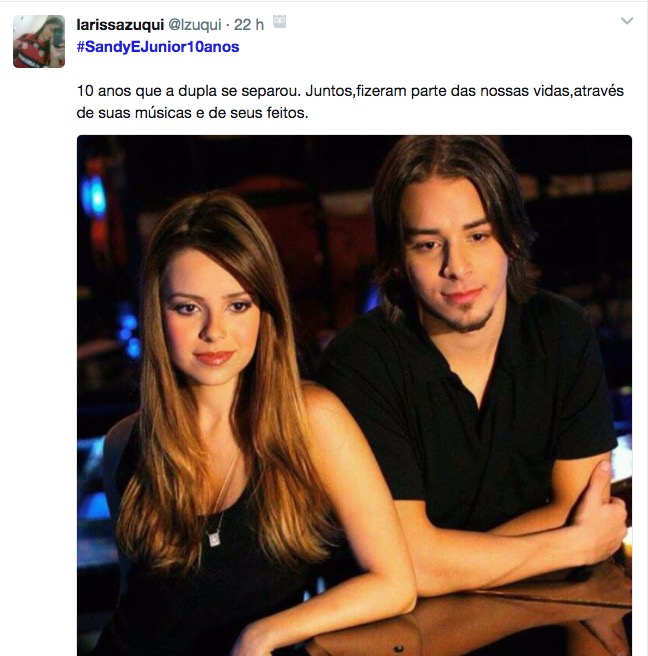Image resolution: width=648 pixels, height=656 pixels.
Task: Select the @lzuqui handle
Action: pos(195,25)
